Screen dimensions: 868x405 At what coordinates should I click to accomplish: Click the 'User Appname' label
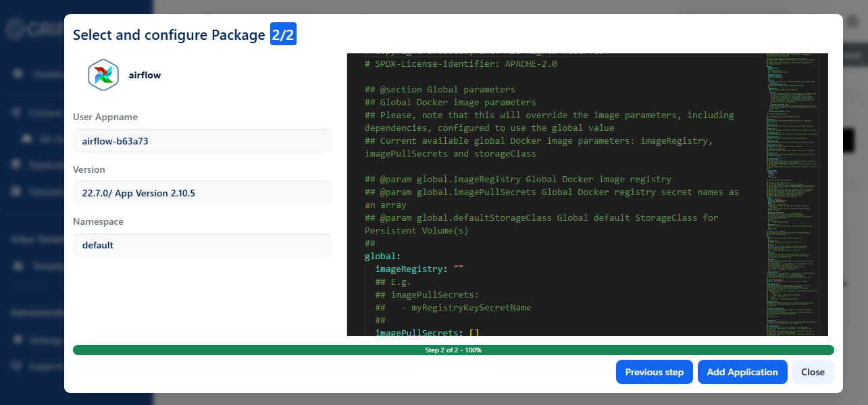105,117
